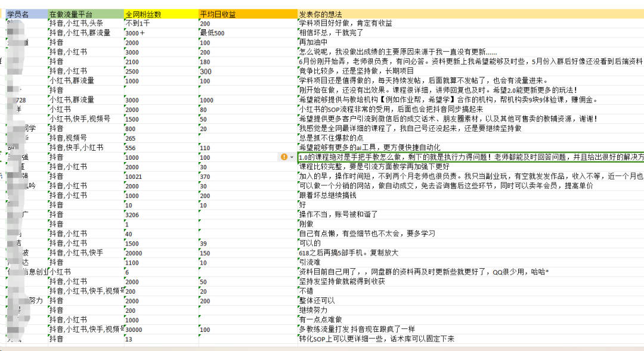Click the triangle marker on the 信息创业 row's 小红书 cell

[x=50, y=269]
